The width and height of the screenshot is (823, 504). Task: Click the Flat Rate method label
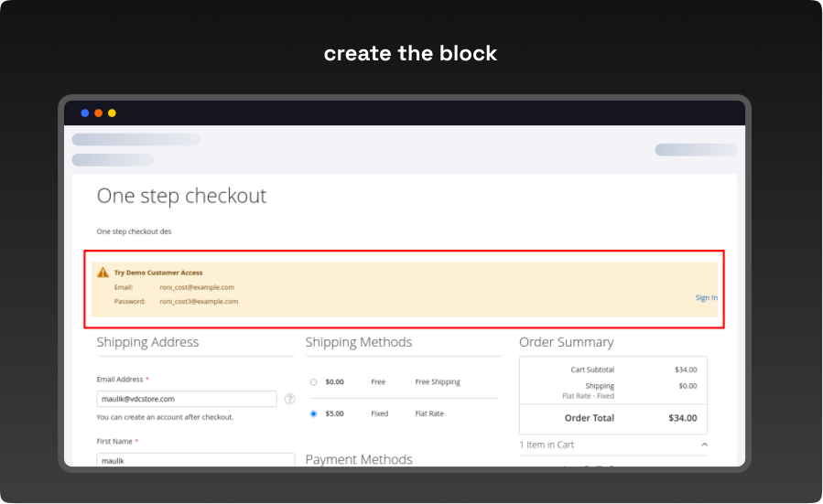pos(429,413)
